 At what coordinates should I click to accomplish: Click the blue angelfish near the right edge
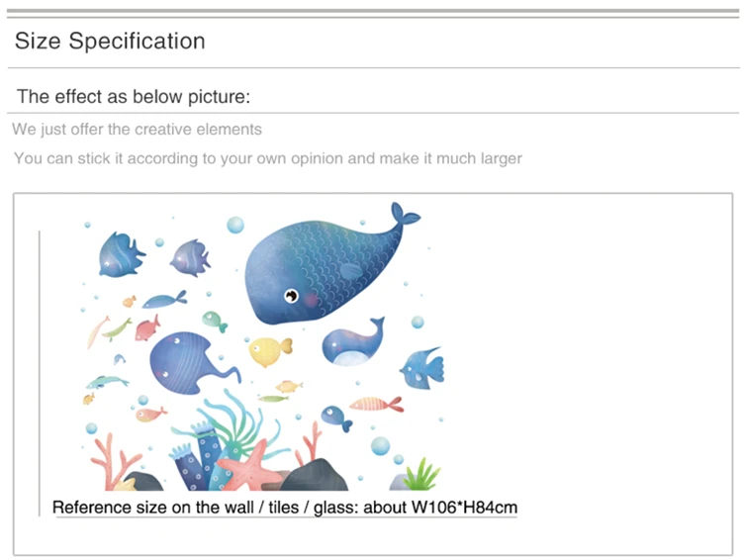(x=422, y=367)
